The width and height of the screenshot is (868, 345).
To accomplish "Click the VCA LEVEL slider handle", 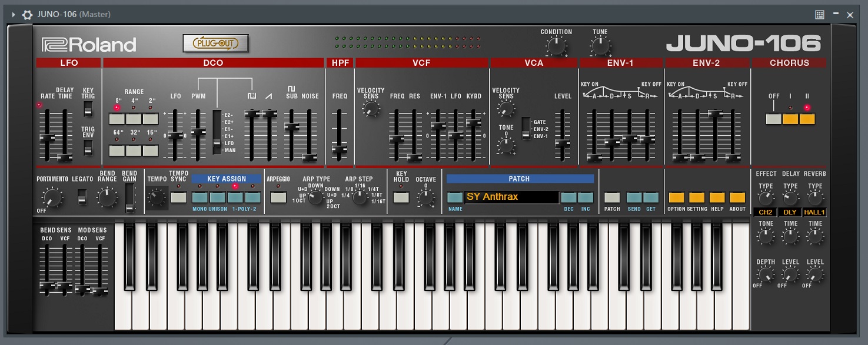I will click(x=563, y=142).
